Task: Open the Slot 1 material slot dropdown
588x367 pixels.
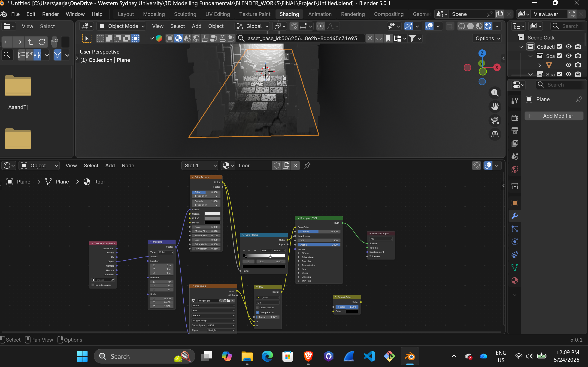Action: tap(200, 165)
